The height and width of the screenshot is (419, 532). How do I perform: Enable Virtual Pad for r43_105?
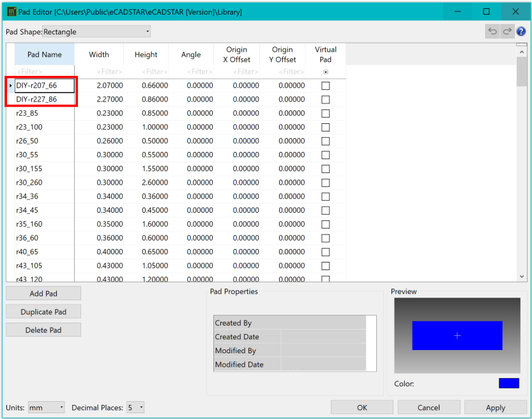pos(325,266)
